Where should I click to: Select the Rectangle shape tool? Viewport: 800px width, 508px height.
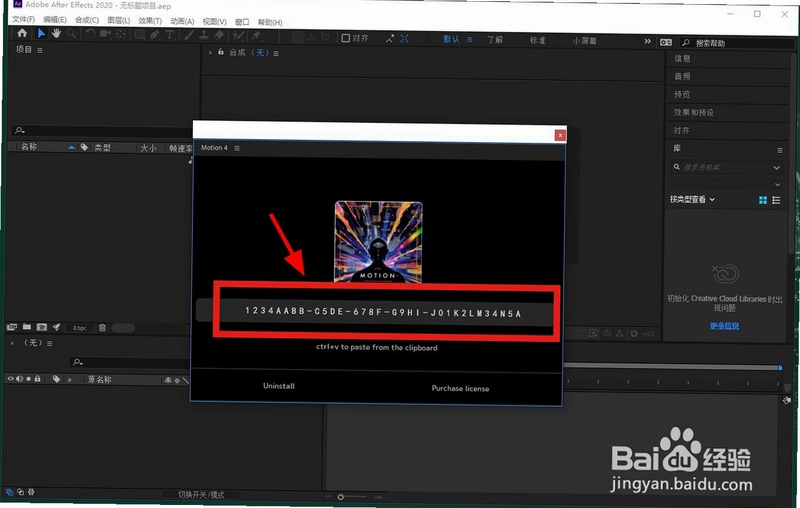click(139, 35)
